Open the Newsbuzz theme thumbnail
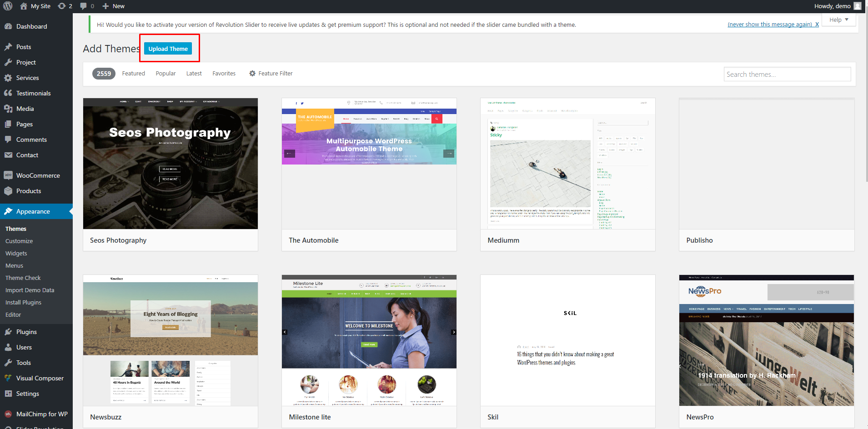 click(171, 340)
